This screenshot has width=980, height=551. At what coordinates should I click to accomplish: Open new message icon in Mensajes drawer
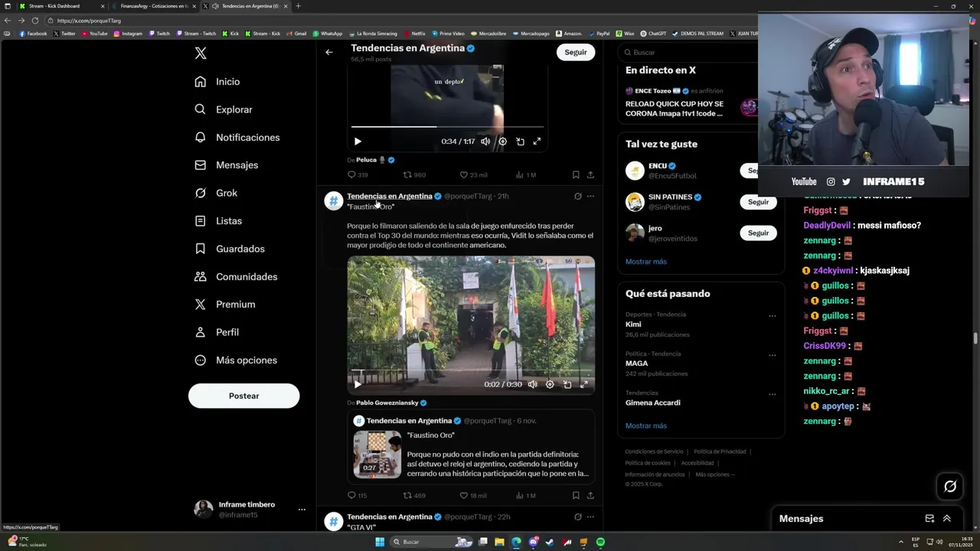pyautogui.click(x=929, y=519)
